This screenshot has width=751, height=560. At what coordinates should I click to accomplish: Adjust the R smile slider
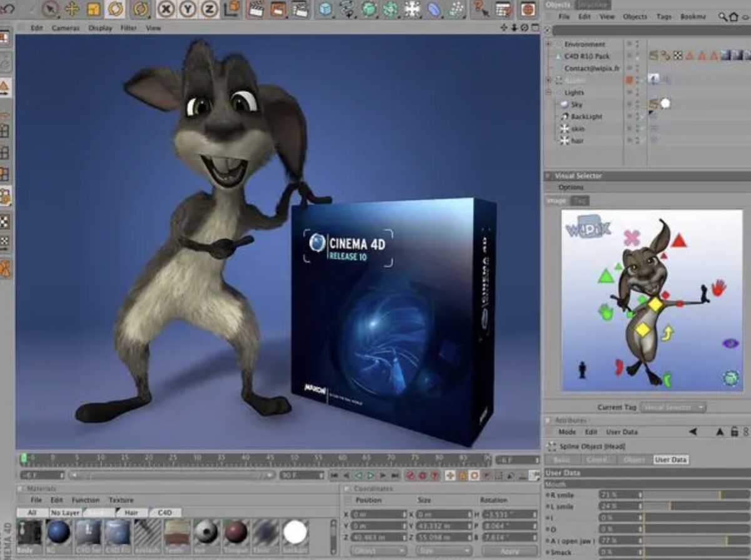click(x=695, y=495)
